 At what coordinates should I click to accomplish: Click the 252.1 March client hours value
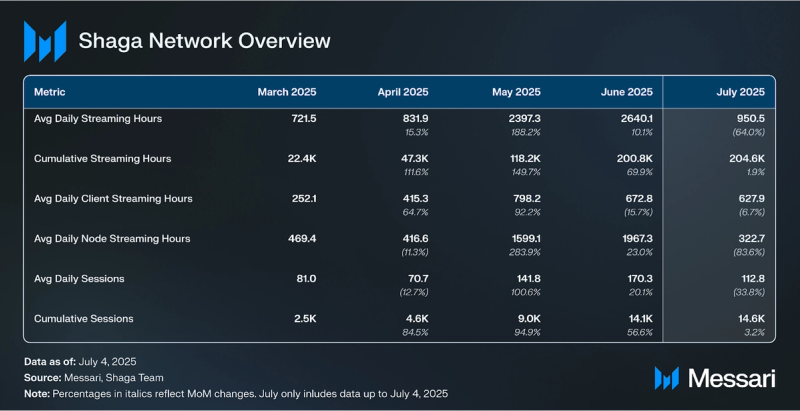[303, 199]
